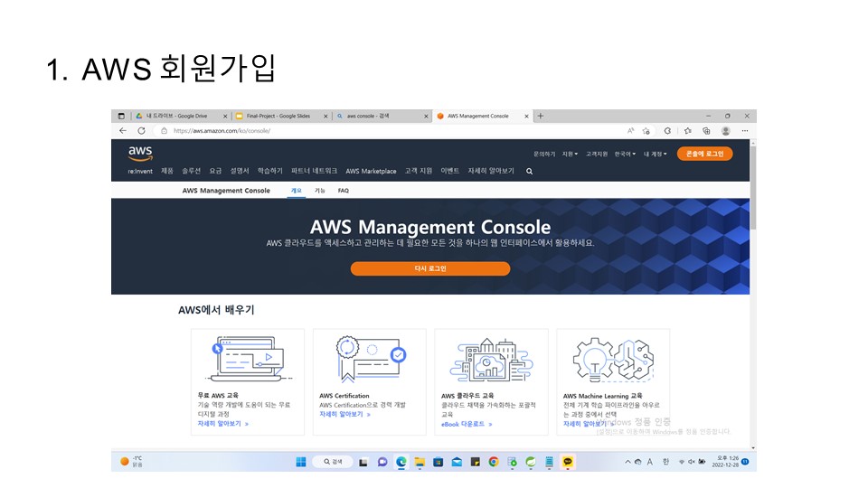Image resolution: width=868 pixels, height=488 pixels.
Task: Click the browser back arrow
Action: click(123, 130)
